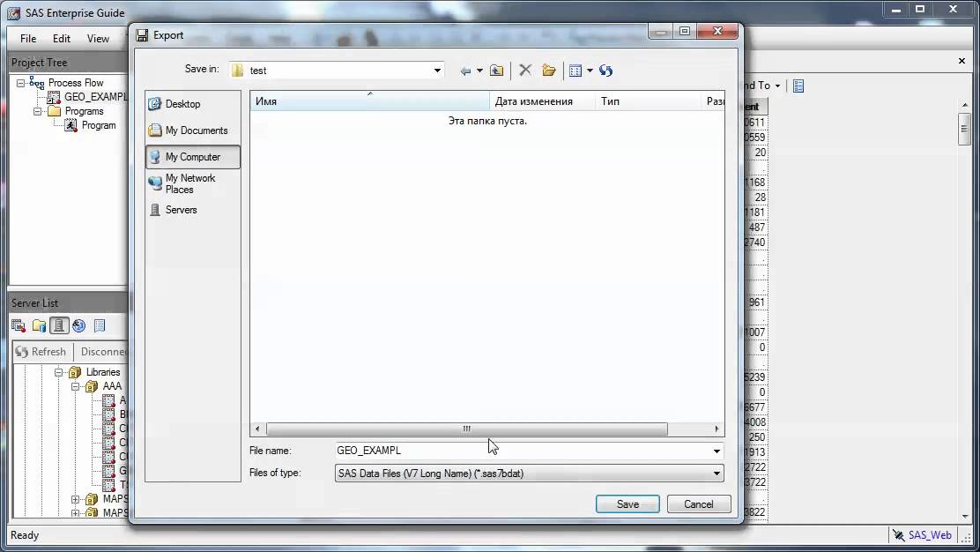This screenshot has height=552, width=980.
Task: Go up one folder level in Export dialog
Action: (496, 71)
